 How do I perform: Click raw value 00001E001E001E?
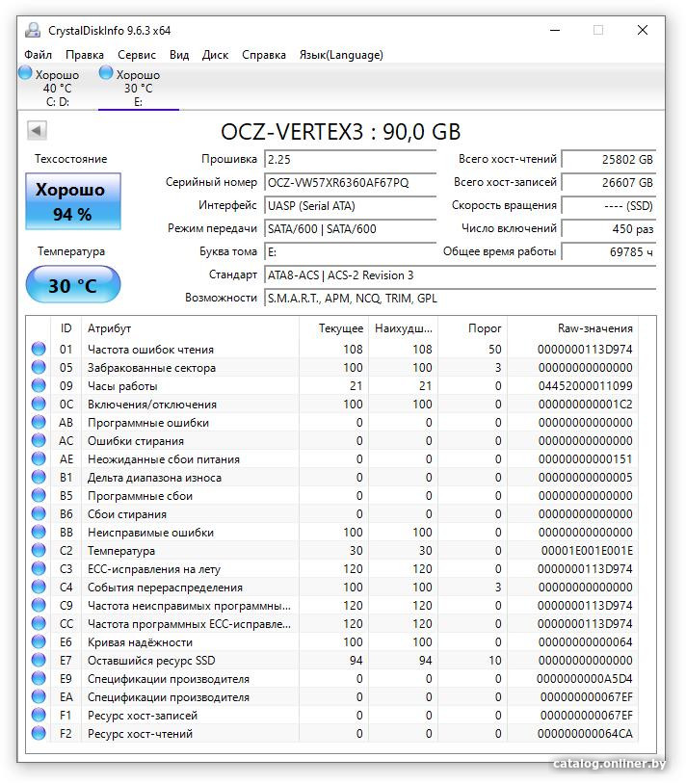coord(587,551)
